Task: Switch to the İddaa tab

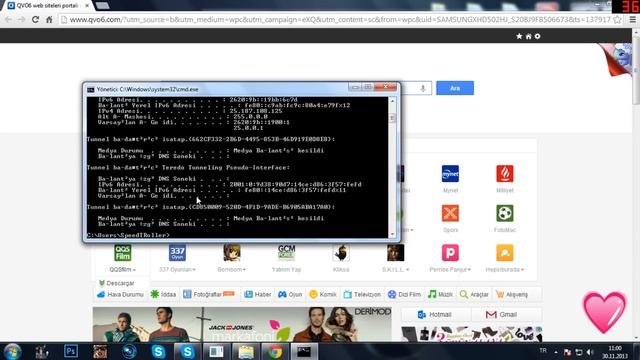Action: (163, 295)
